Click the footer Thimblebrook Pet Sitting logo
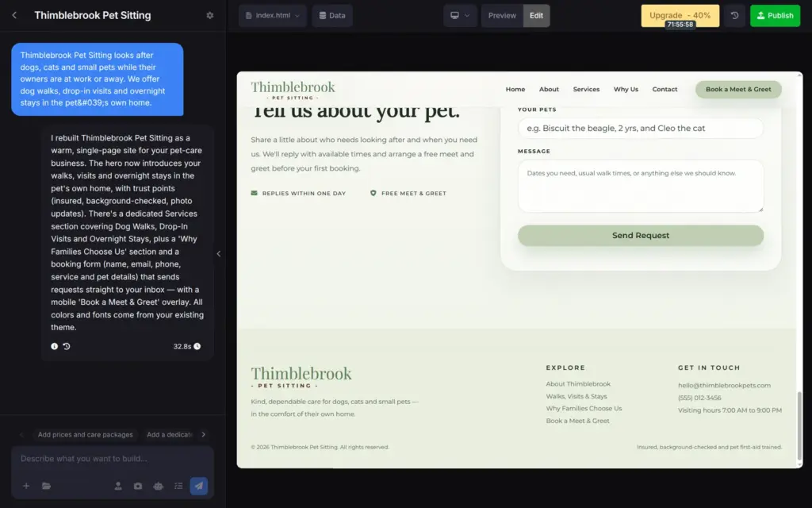Image resolution: width=812 pixels, height=508 pixels. click(301, 377)
